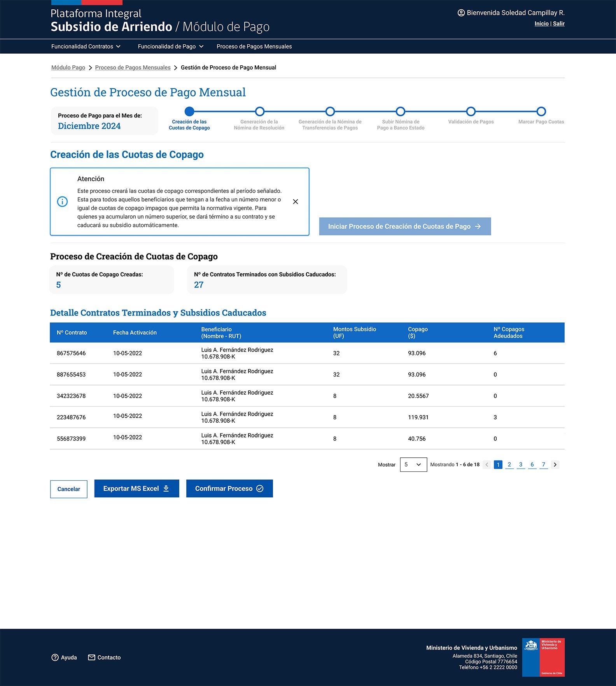This screenshot has height=686, width=616.
Task: Click contract number 887655453
Action: (x=71, y=374)
